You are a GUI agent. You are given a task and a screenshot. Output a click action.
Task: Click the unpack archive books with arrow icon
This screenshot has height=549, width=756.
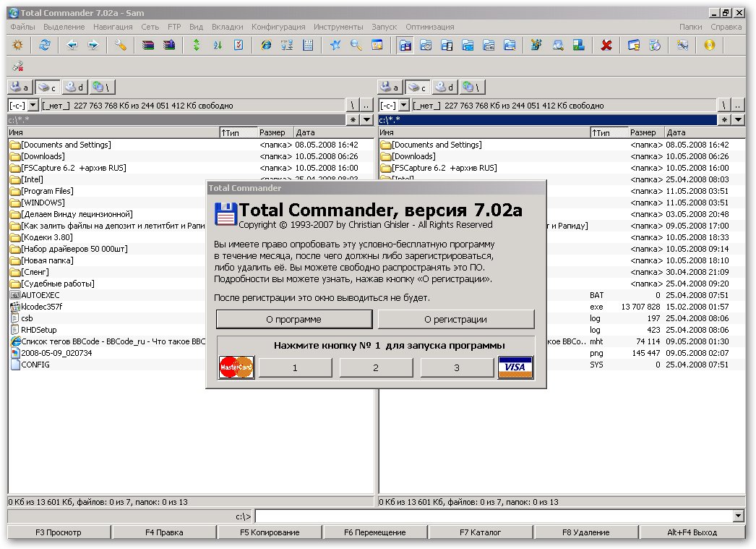click(x=169, y=46)
